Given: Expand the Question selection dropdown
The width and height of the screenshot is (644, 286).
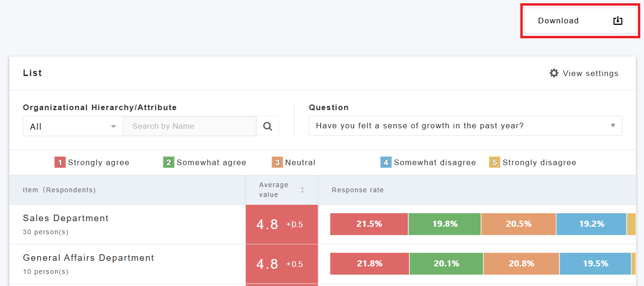Looking at the screenshot, I should [x=465, y=126].
